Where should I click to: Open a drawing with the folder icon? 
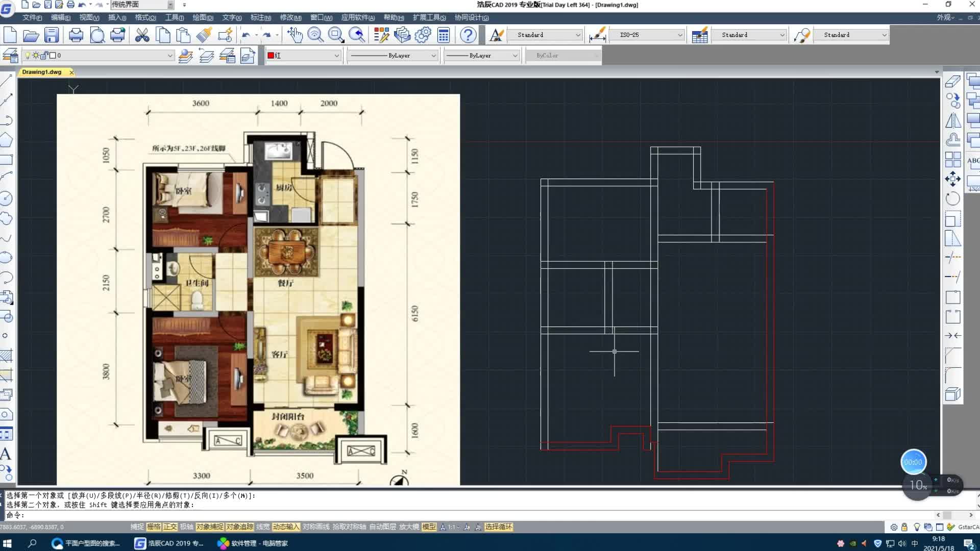tap(31, 35)
